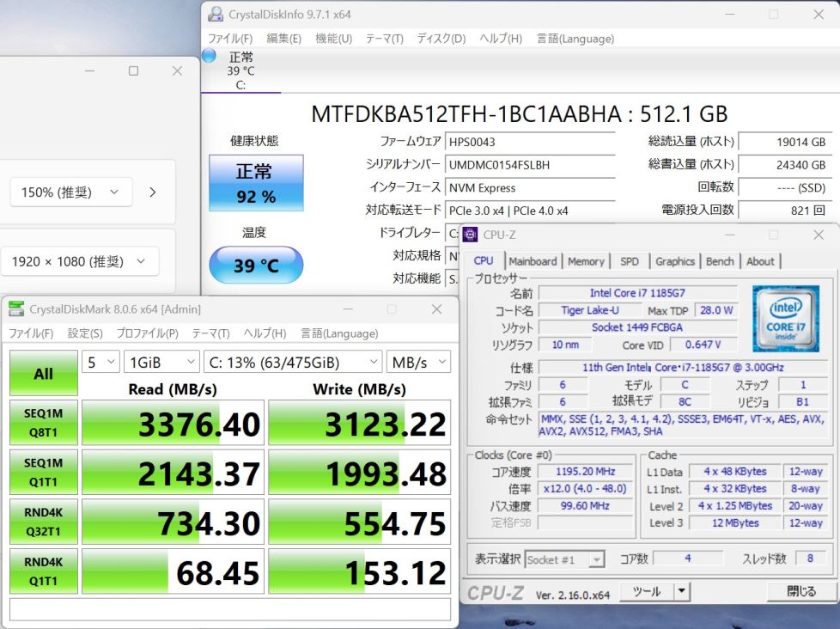Switch to the Mainboard tab in CPU-Z
The width and height of the screenshot is (840, 629).
[533, 261]
